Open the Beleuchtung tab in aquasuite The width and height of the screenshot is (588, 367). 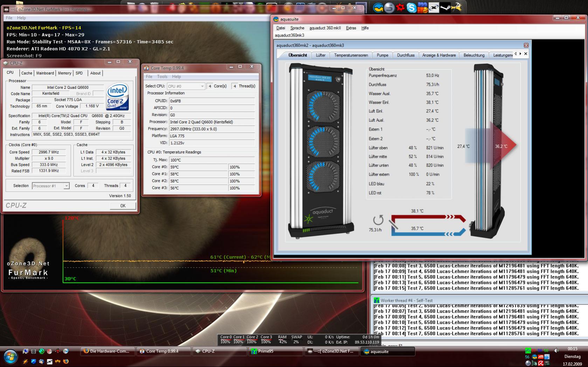474,55
